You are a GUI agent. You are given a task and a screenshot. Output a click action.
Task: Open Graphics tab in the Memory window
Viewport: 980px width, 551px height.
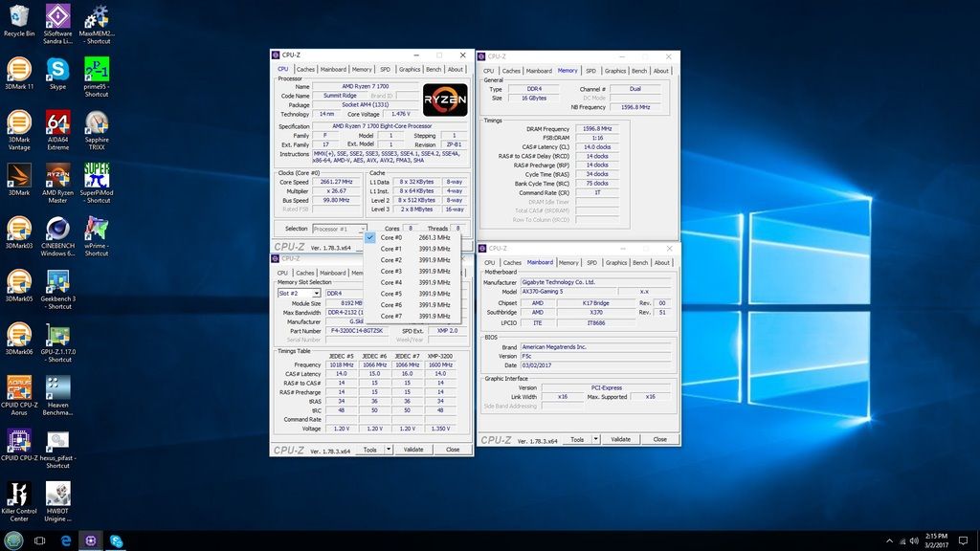pos(615,71)
